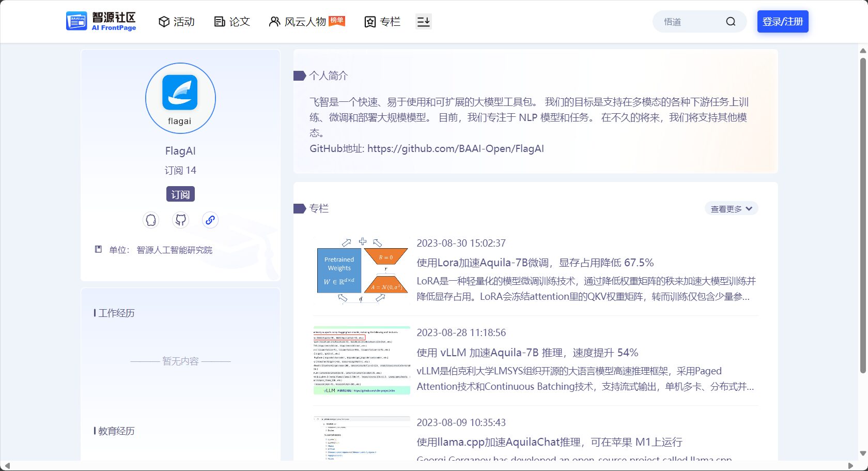
Task: Click 智源人工智能研究院 text
Action: 175,250
